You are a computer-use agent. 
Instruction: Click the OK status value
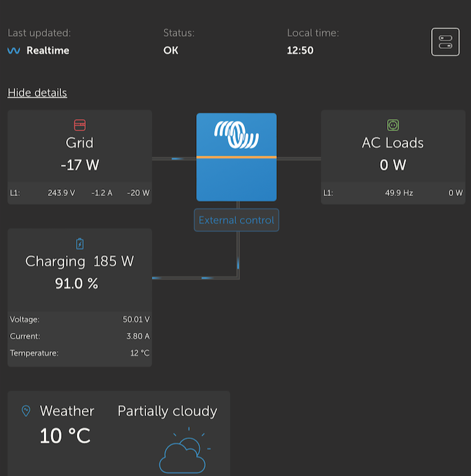171,50
